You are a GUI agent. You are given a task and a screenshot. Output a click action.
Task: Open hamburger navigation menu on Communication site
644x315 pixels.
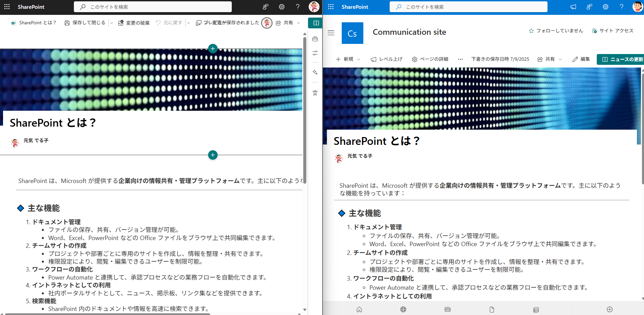pos(331,33)
